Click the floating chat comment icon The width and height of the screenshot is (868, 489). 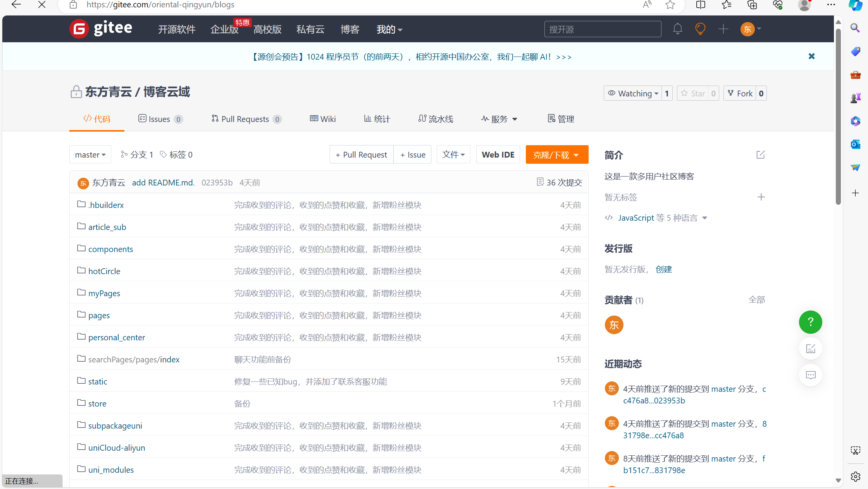(x=810, y=375)
